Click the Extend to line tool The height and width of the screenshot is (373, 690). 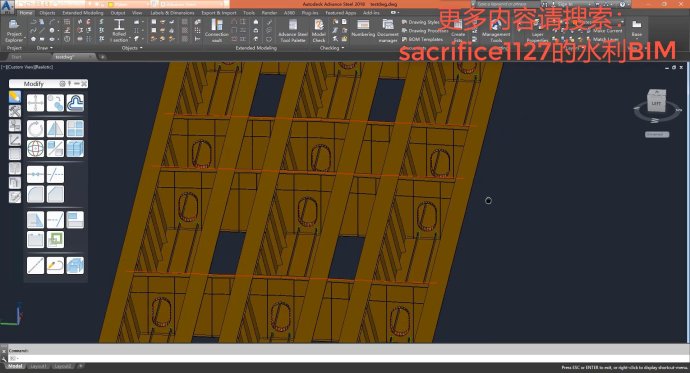point(55,220)
